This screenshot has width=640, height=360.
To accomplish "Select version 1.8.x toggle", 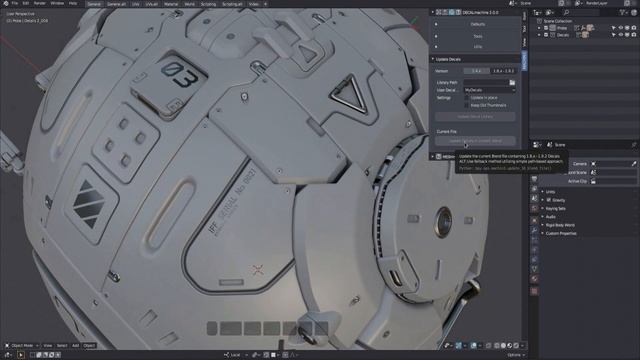I will (x=476, y=71).
